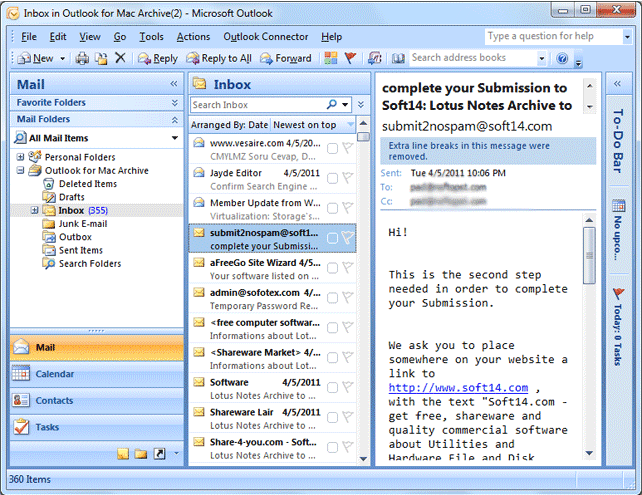This screenshot has width=642, height=495.
Task: Sort by Arranged By: Date header
Action: (x=229, y=125)
